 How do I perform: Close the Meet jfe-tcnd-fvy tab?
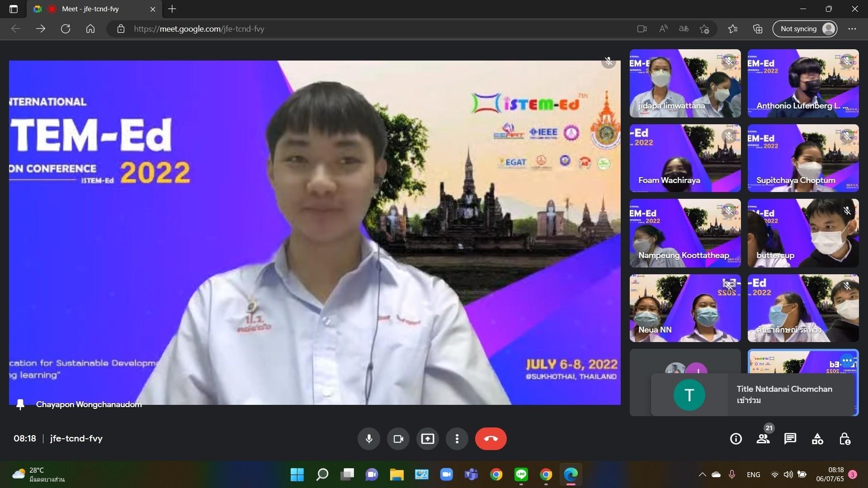tap(153, 9)
